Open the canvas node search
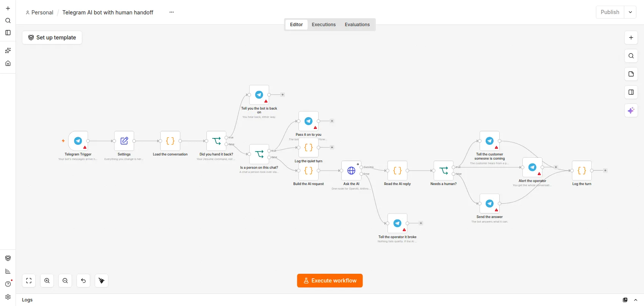 631,56
